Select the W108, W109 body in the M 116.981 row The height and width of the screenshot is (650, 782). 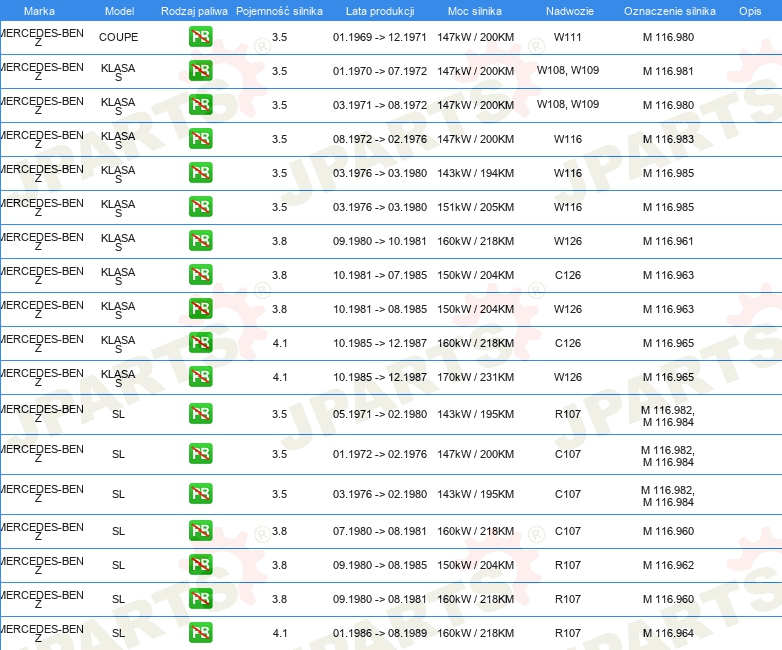click(568, 70)
